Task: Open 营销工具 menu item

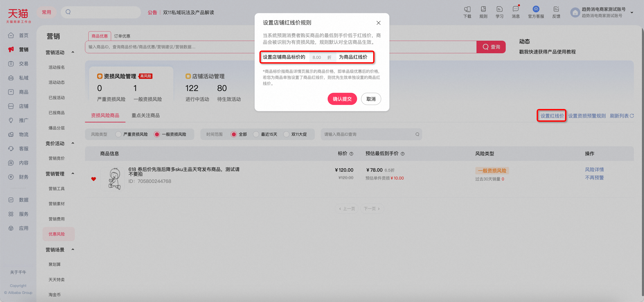Action: [56, 189]
